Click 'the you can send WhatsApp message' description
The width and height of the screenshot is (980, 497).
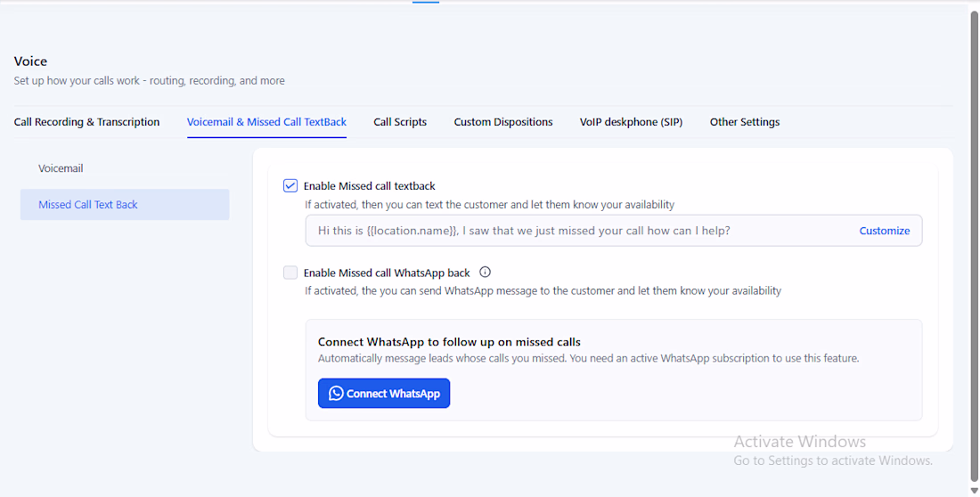[543, 290]
